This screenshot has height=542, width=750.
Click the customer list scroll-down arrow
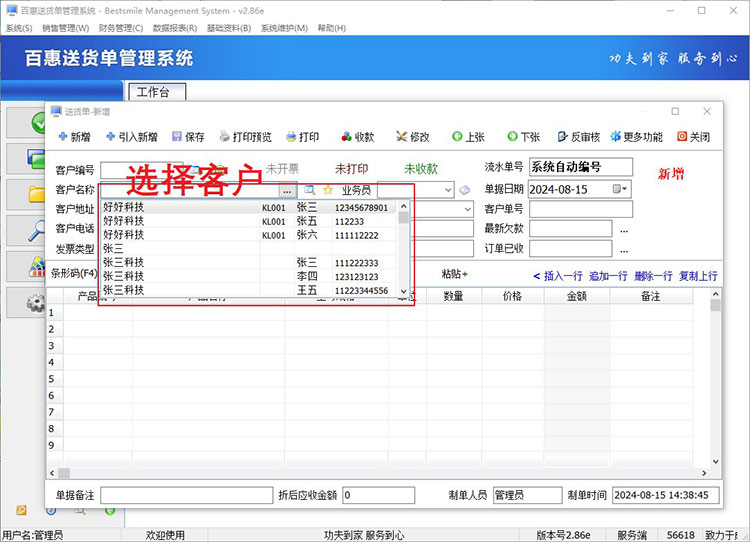click(x=404, y=291)
